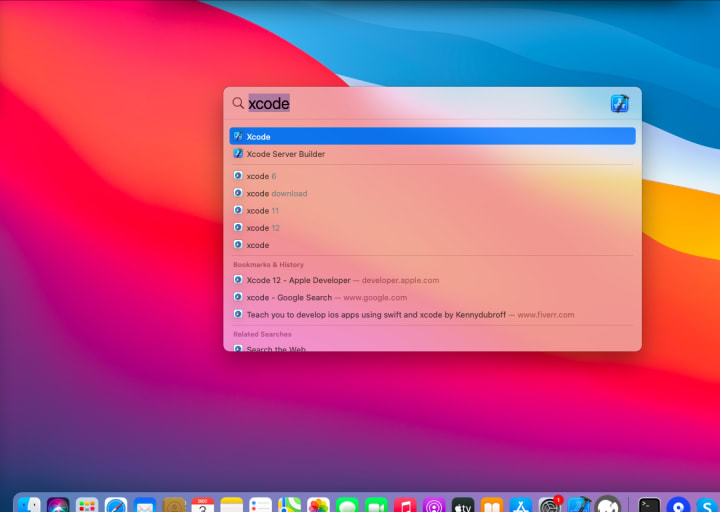The width and height of the screenshot is (720, 512).
Task: Open Podcasts from the Dock
Action: [434, 505]
